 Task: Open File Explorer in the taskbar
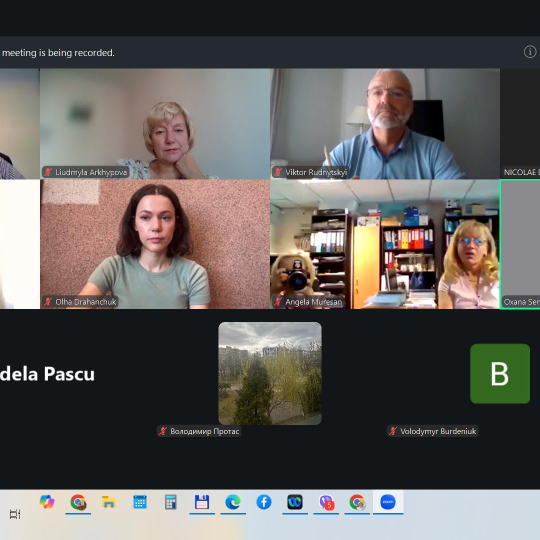108,502
